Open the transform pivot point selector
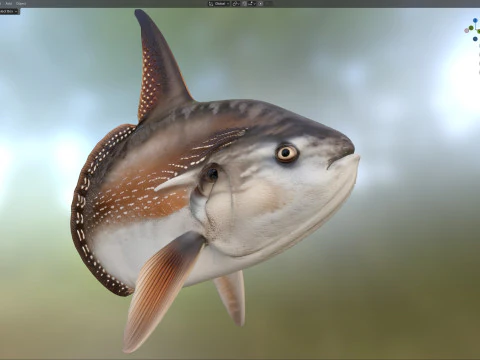Screen dimensions: 480x360 (236, 4)
